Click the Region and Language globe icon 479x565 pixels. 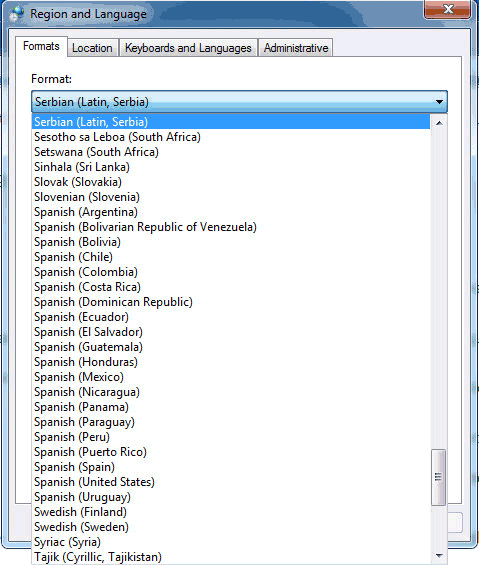[17, 14]
